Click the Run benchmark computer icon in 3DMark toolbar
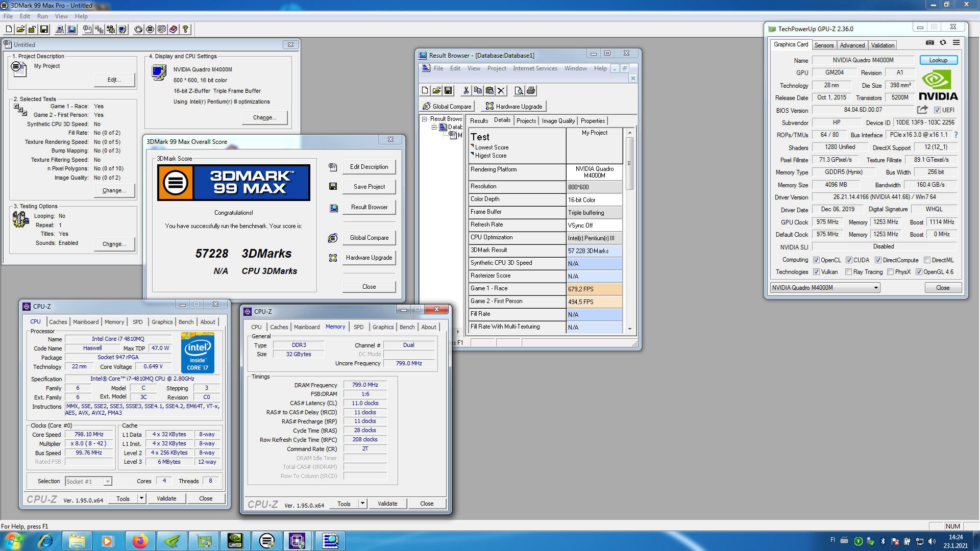The height and width of the screenshot is (551, 980). pyautogui.click(x=60, y=29)
